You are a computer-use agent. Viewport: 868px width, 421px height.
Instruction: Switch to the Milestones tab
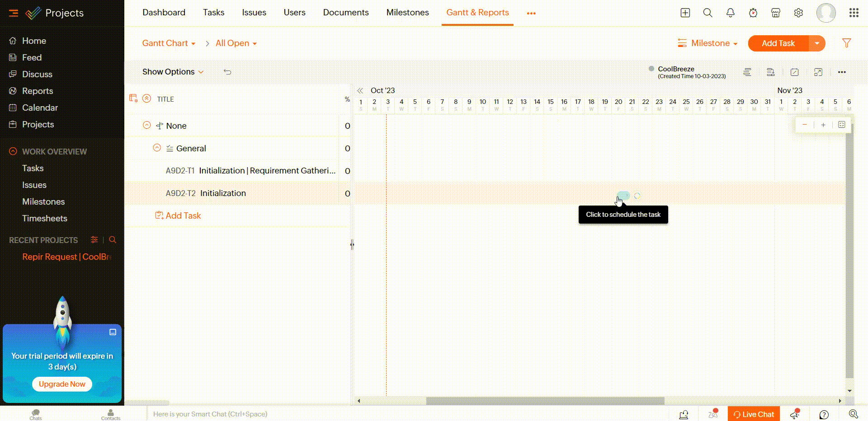[x=407, y=13]
